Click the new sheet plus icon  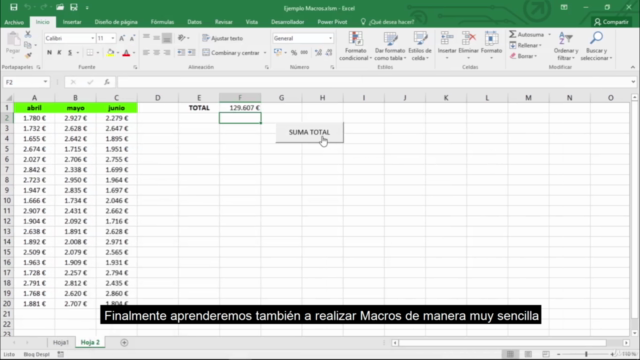click(x=124, y=342)
